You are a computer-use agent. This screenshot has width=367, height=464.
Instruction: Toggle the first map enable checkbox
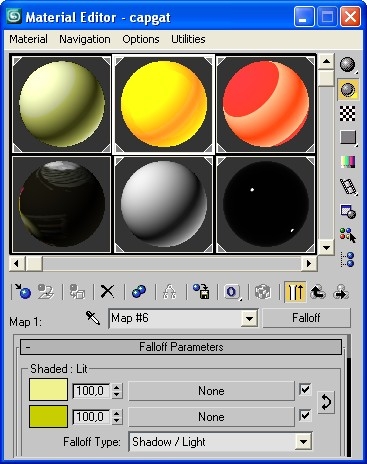(x=305, y=389)
